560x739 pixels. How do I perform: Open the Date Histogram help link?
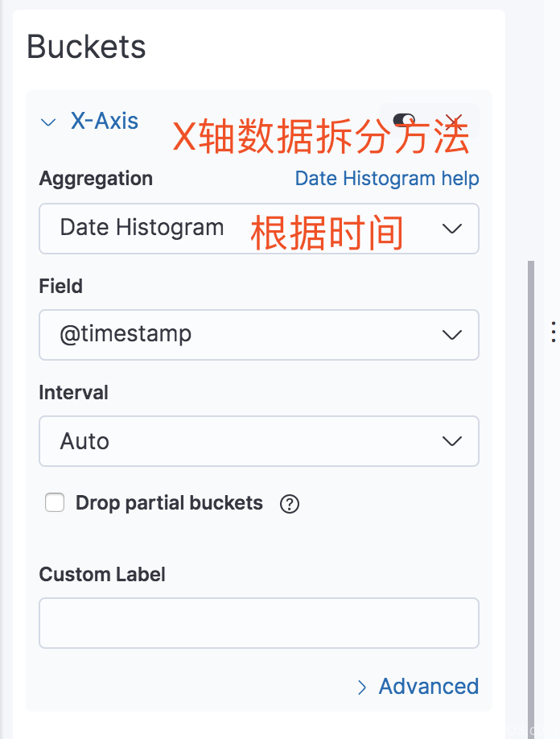click(387, 179)
